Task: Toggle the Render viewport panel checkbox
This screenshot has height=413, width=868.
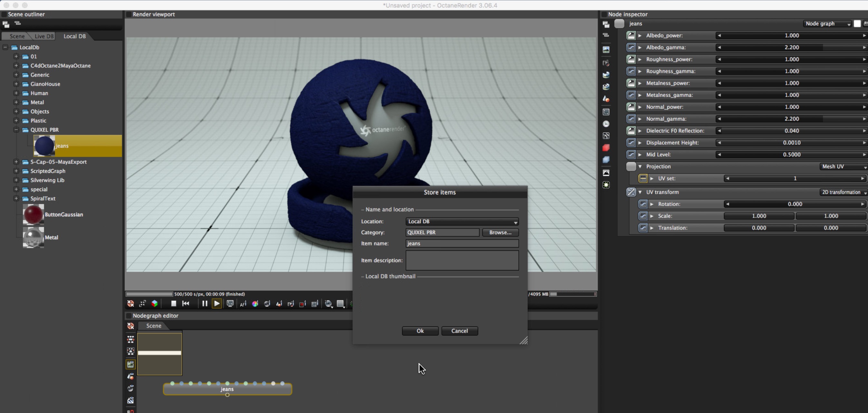Action: coord(129,14)
